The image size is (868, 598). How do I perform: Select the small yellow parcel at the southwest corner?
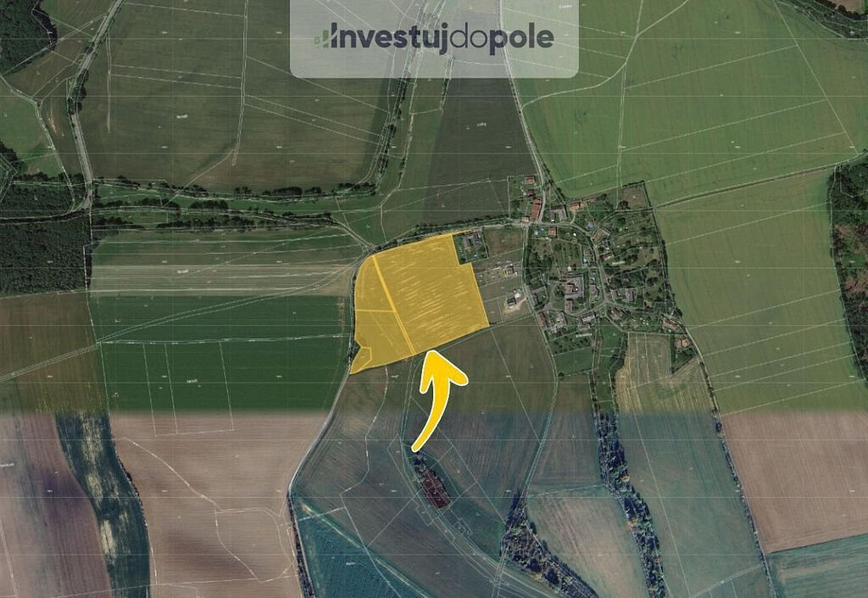[359, 360]
